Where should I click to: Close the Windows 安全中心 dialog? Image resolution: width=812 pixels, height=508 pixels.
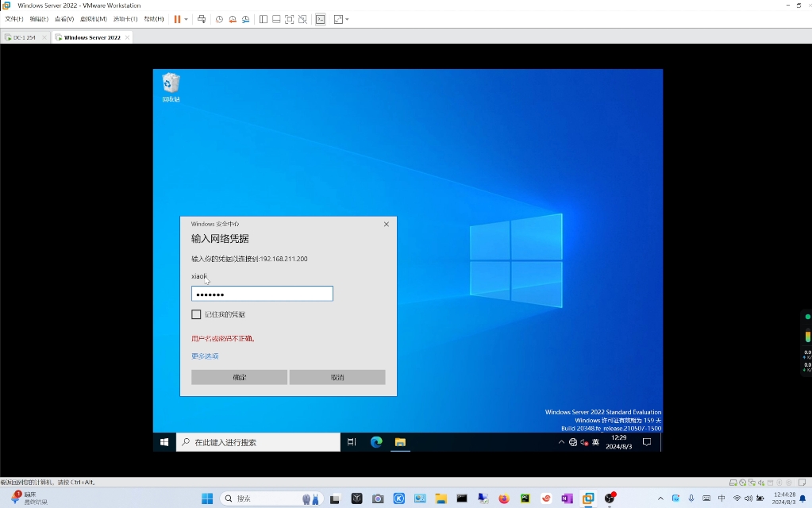387,224
